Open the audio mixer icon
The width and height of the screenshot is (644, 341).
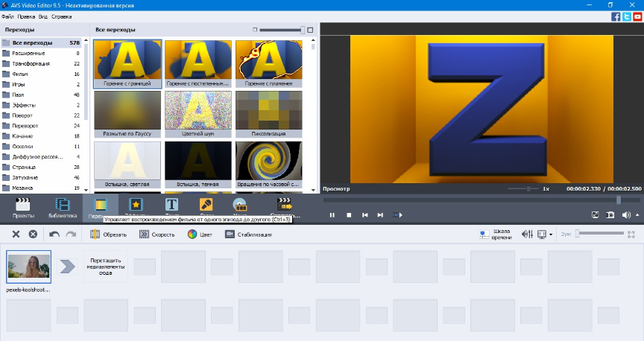click(528, 235)
